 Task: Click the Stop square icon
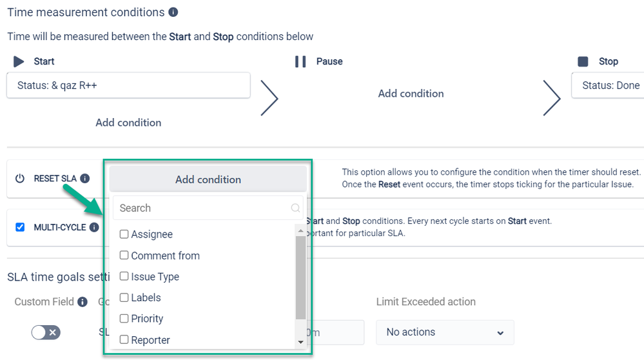click(x=583, y=61)
